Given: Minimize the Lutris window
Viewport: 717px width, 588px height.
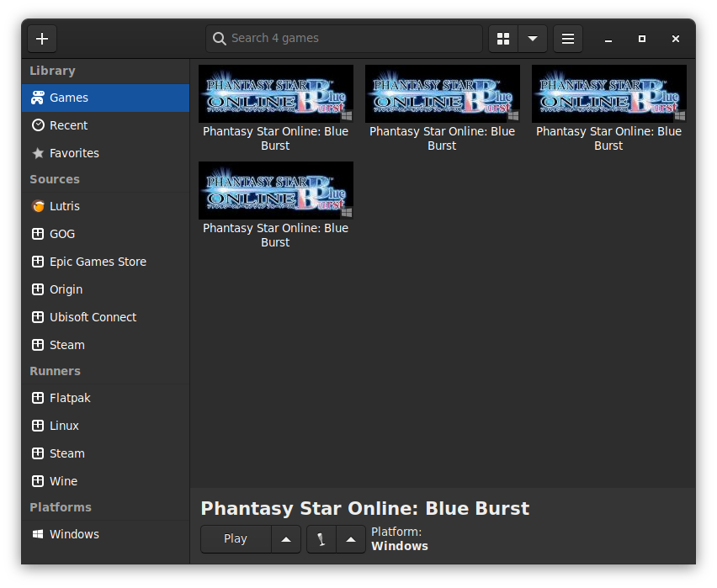Looking at the screenshot, I should [608, 39].
